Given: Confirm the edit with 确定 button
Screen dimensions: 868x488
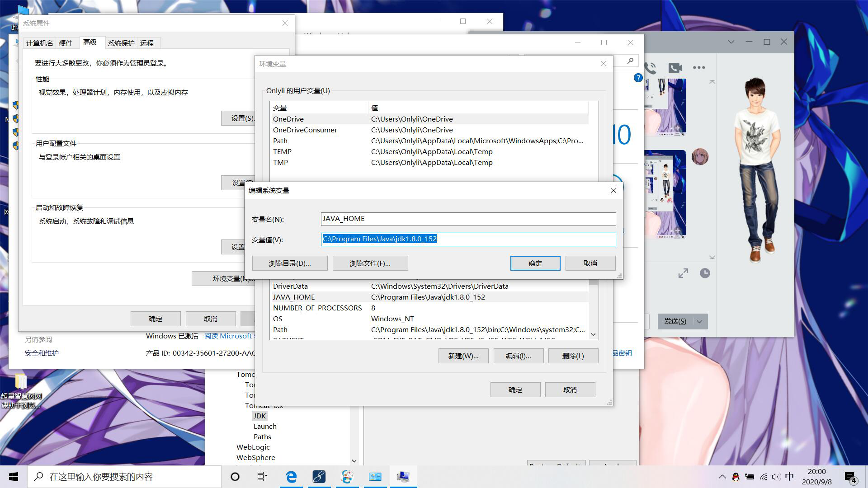Looking at the screenshot, I should pos(535,263).
